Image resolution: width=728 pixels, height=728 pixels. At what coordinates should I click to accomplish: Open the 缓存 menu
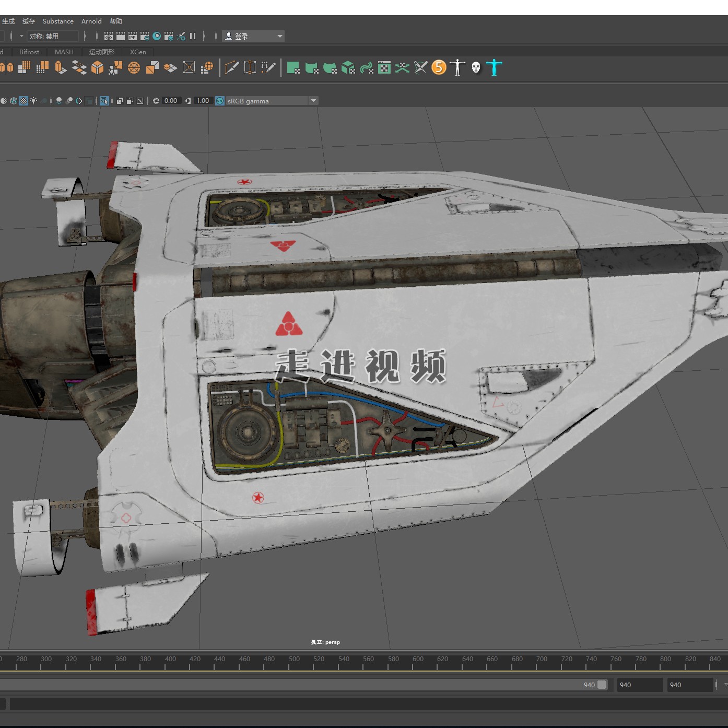point(28,21)
